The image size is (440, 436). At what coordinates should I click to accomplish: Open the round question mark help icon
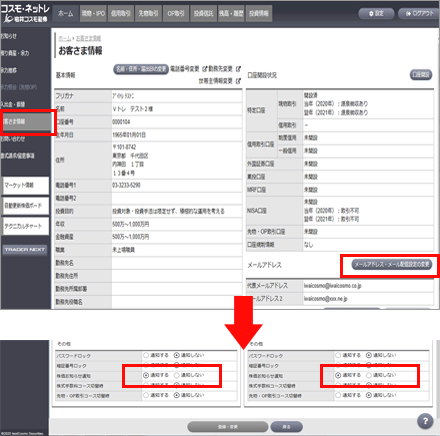point(425,421)
